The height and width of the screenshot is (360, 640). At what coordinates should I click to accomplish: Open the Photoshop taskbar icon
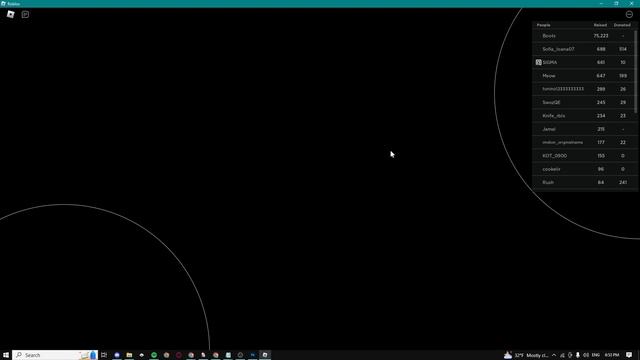tap(253, 355)
